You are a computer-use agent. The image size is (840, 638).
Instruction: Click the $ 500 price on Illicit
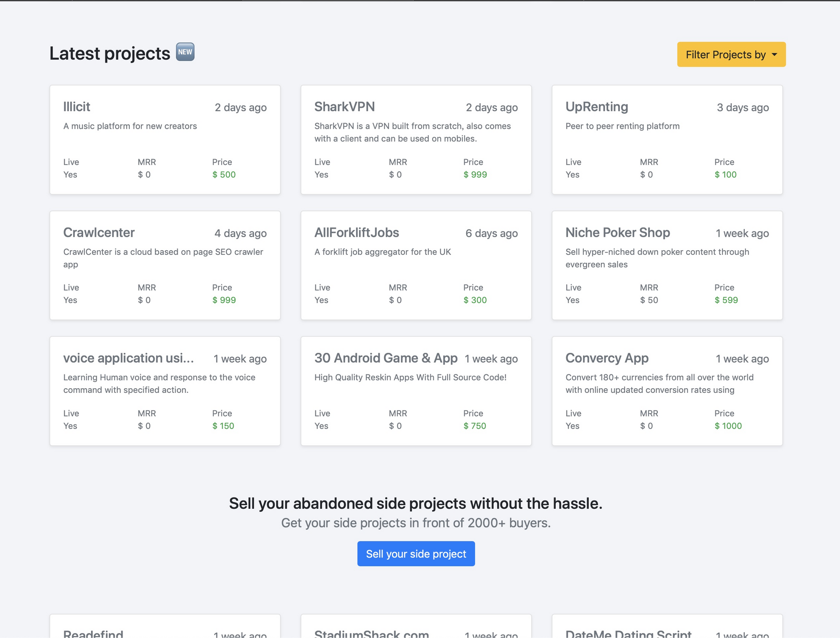point(224,175)
